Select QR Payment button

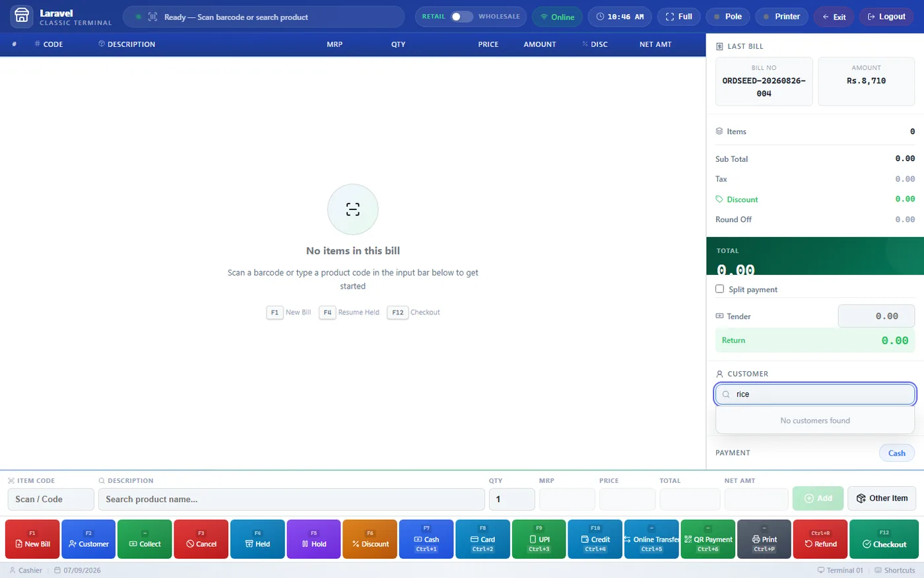click(x=708, y=539)
